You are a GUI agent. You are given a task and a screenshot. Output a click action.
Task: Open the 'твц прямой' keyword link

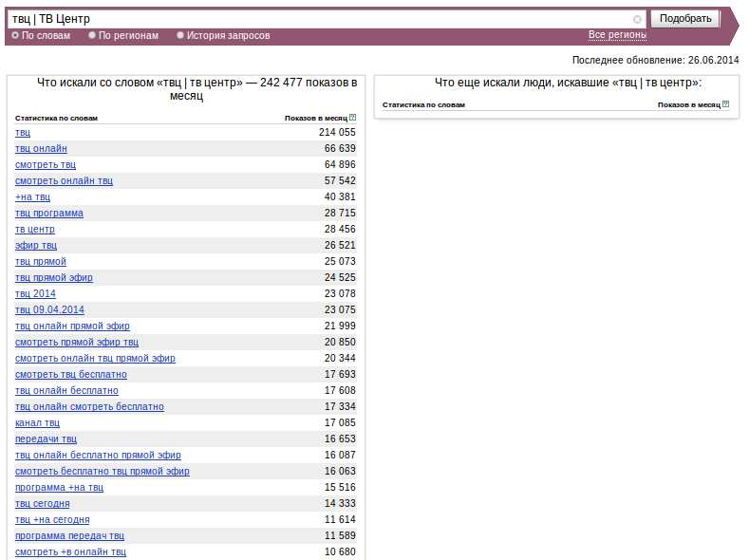click(x=41, y=262)
